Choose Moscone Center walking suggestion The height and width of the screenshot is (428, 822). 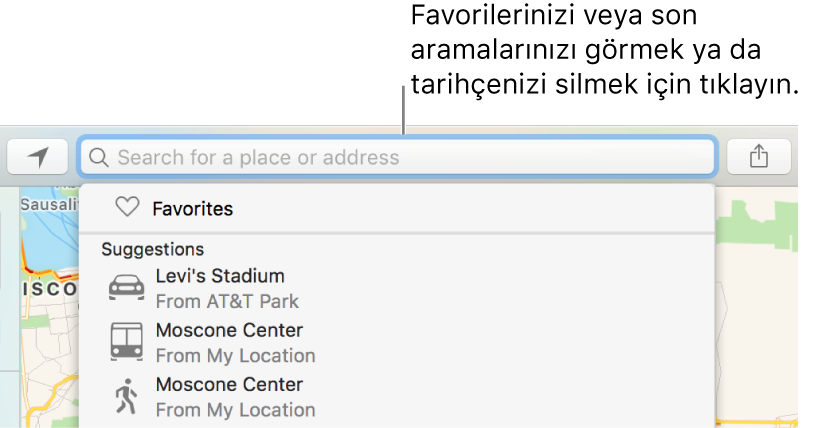(397, 397)
